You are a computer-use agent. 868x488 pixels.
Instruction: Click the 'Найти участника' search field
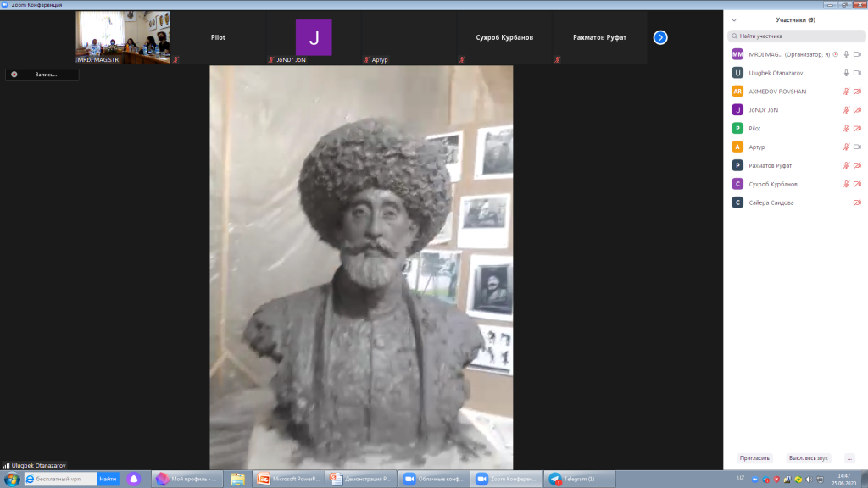pos(795,36)
